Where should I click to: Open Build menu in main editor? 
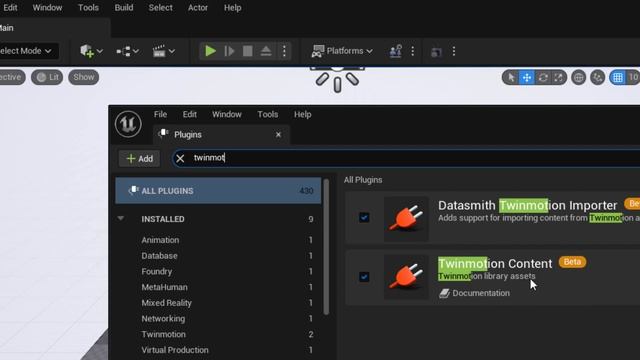click(x=124, y=8)
